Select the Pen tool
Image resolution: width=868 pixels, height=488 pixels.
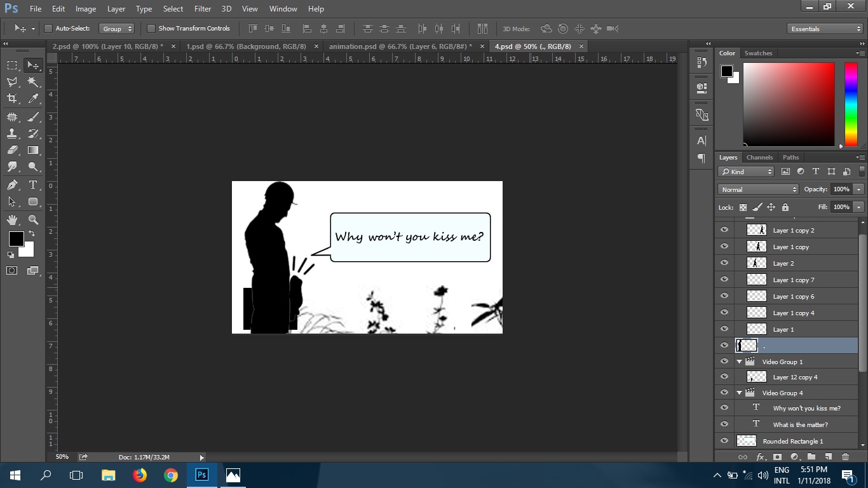pos(12,185)
